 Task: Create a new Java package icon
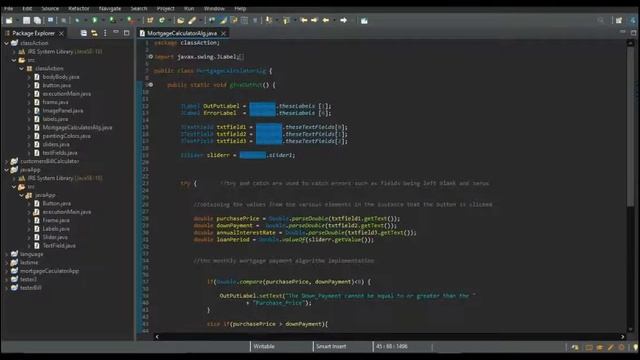[x=150, y=20]
